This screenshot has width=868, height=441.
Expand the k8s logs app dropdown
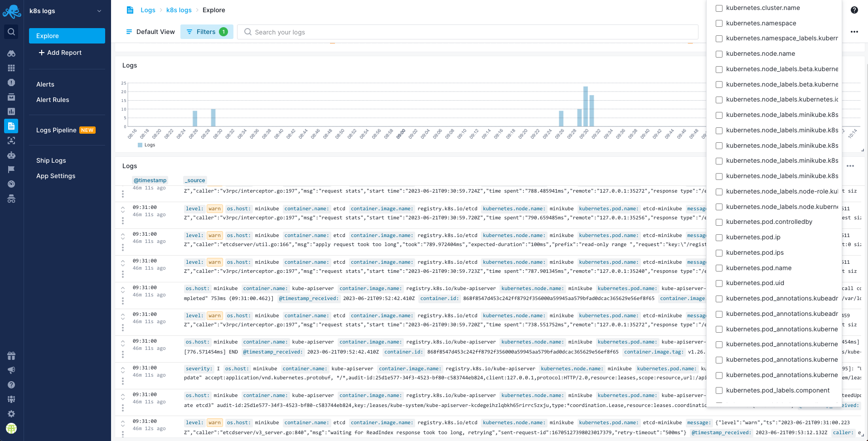coord(99,11)
